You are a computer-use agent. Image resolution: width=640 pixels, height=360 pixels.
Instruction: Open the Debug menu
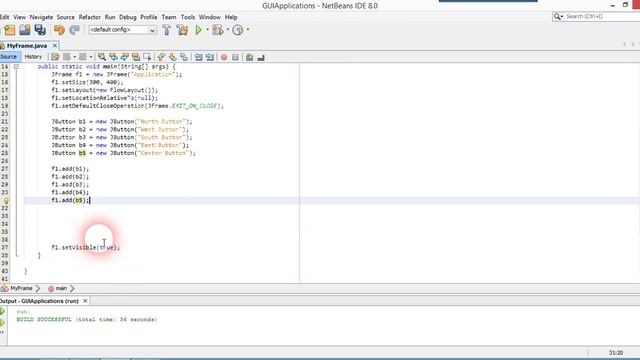pyautogui.click(x=127, y=17)
